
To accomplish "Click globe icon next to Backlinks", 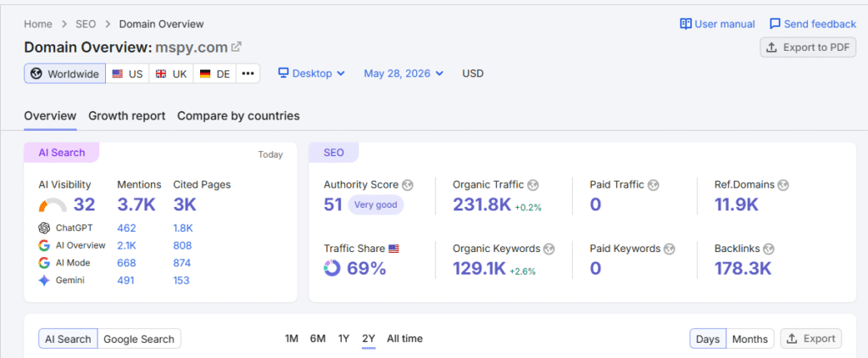I will (x=769, y=249).
